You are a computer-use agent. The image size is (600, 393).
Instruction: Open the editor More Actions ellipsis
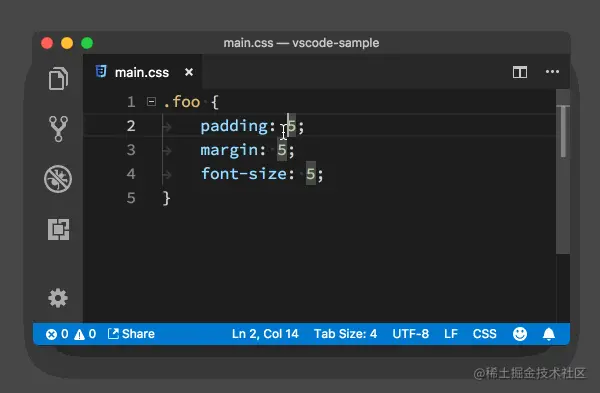(x=552, y=72)
